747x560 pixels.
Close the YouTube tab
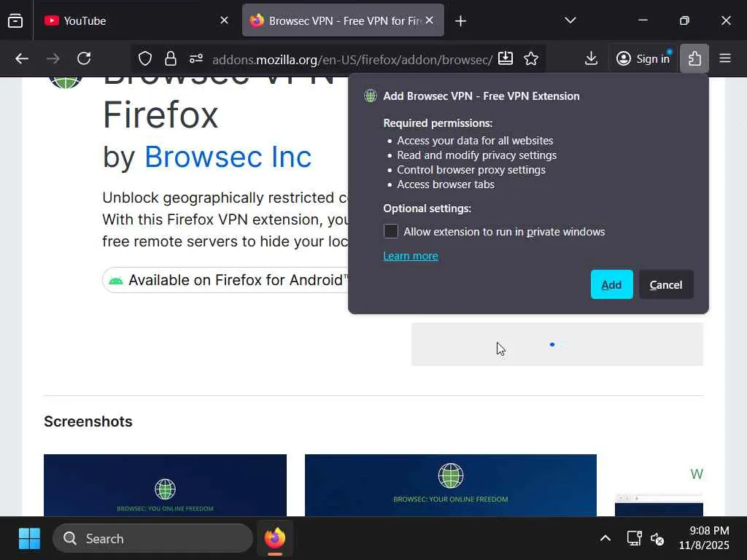[x=225, y=20]
